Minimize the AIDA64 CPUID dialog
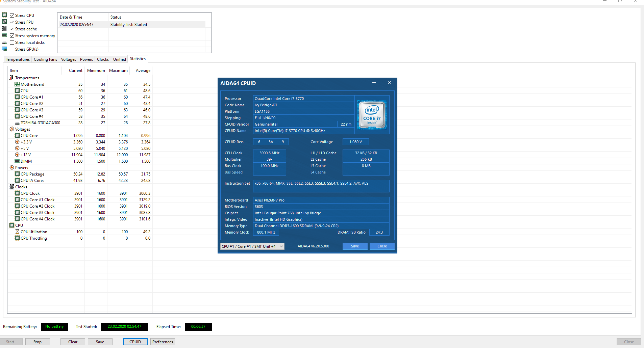Image resolution: width=644 pixels, height=348 pixels. 374,83
